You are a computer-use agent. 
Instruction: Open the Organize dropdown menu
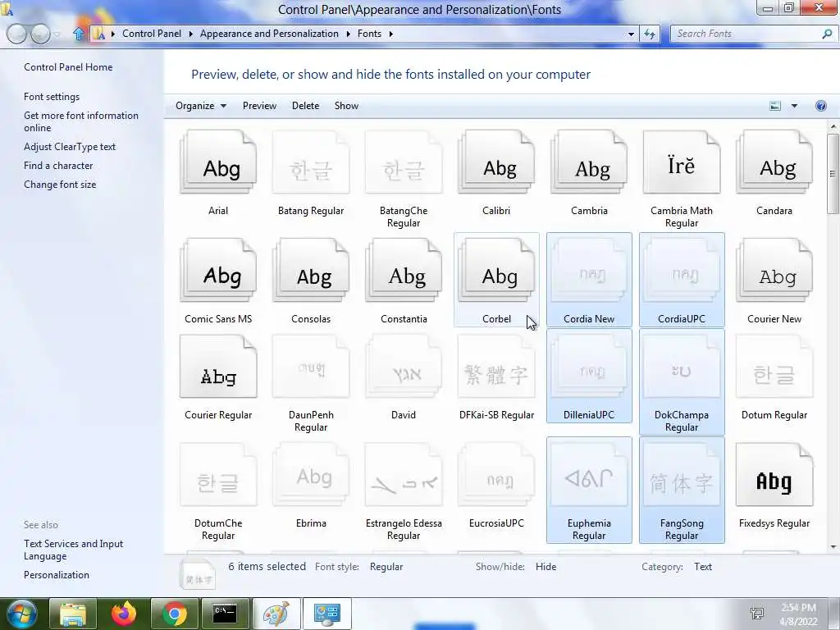click(x=201, y=106)
